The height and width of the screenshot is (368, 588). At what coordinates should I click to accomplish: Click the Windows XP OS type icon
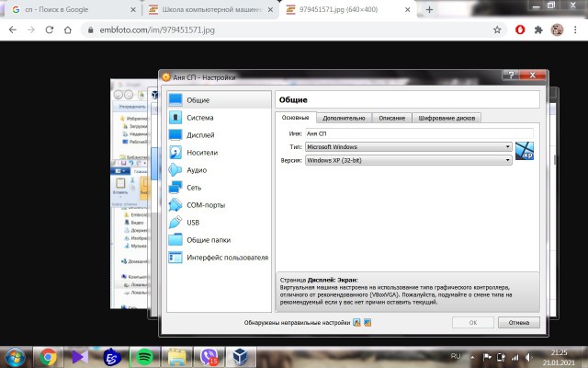point(525,151)
